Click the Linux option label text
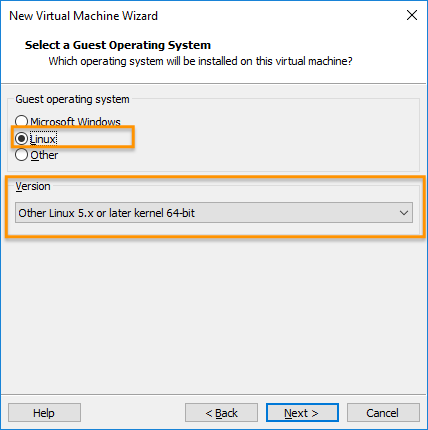 pyautogui.click(x=43, y=139)
